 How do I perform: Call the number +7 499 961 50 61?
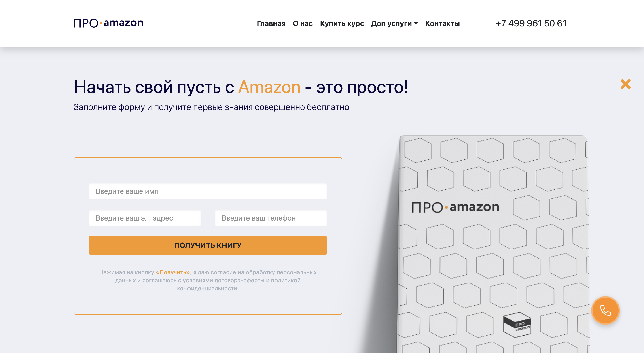[x=531, y=23]
